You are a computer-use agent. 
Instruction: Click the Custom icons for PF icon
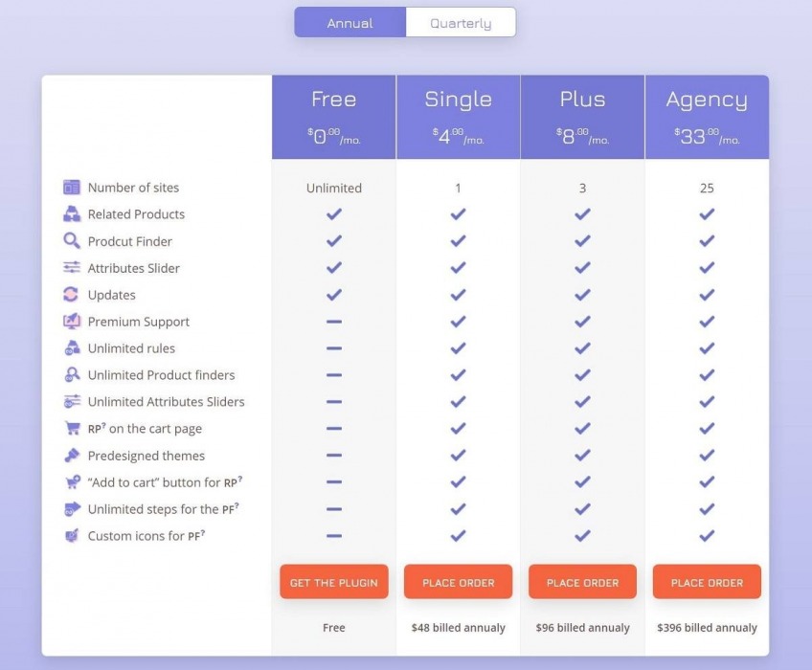click(x=72, y=536)
